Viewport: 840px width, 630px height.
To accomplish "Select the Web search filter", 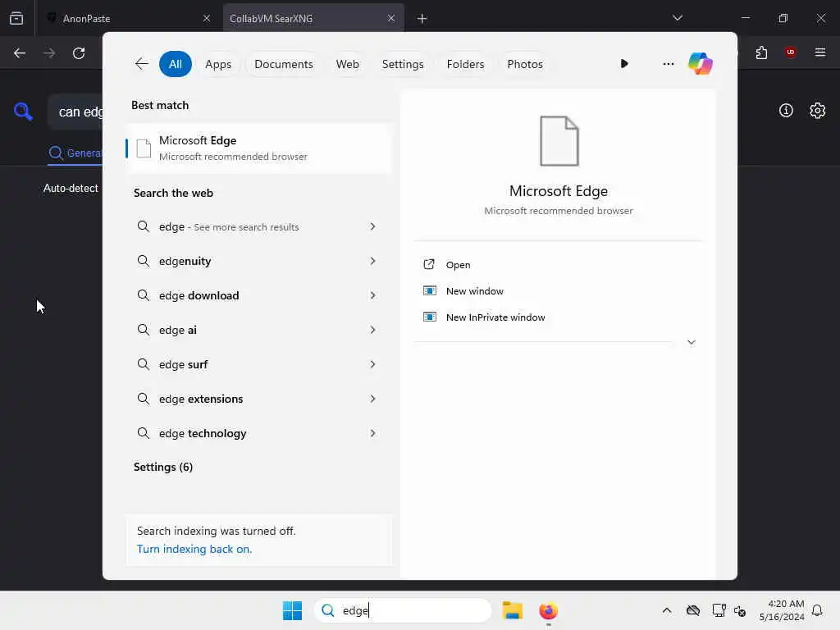I will pos(347,64).
